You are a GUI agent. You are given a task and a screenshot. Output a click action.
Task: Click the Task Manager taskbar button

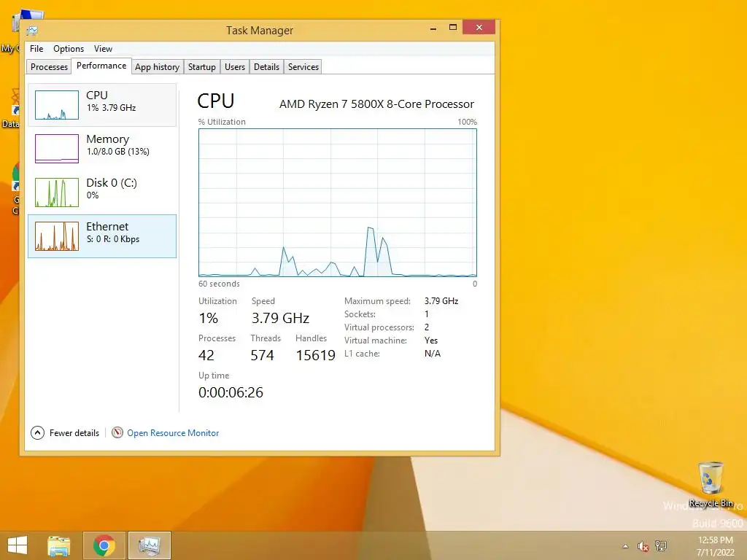[x=150, y=545]
